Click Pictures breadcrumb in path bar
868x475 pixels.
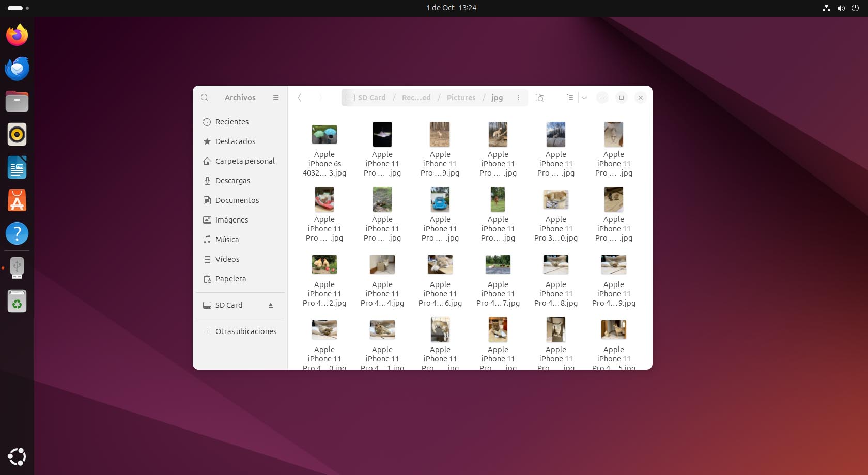[461, 98]
